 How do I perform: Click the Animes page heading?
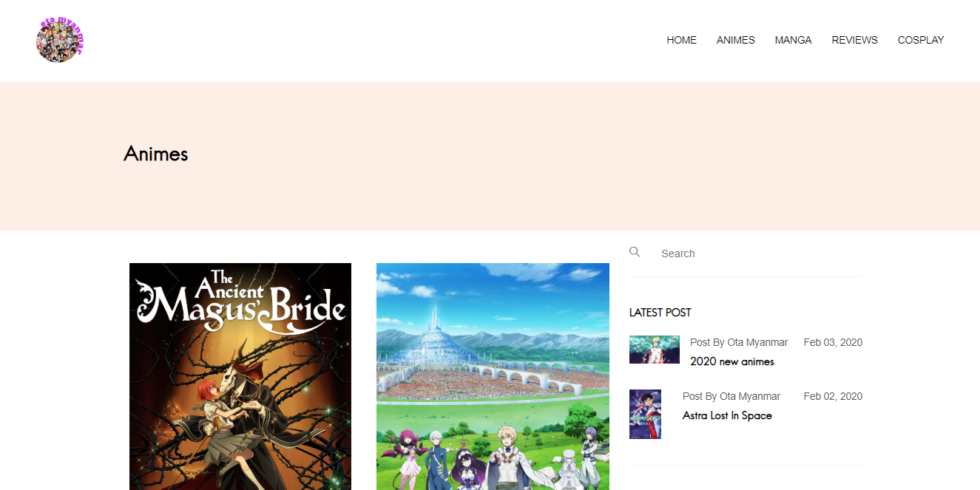(156, 154)
